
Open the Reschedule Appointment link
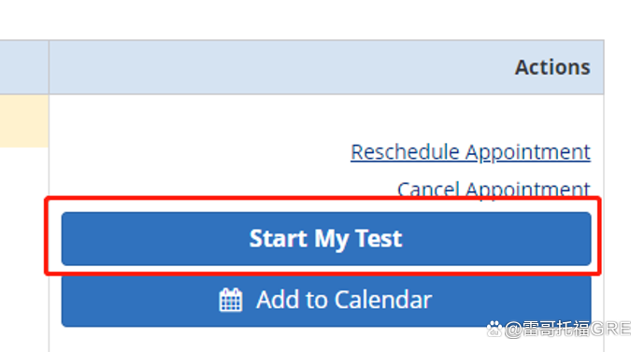470,152
